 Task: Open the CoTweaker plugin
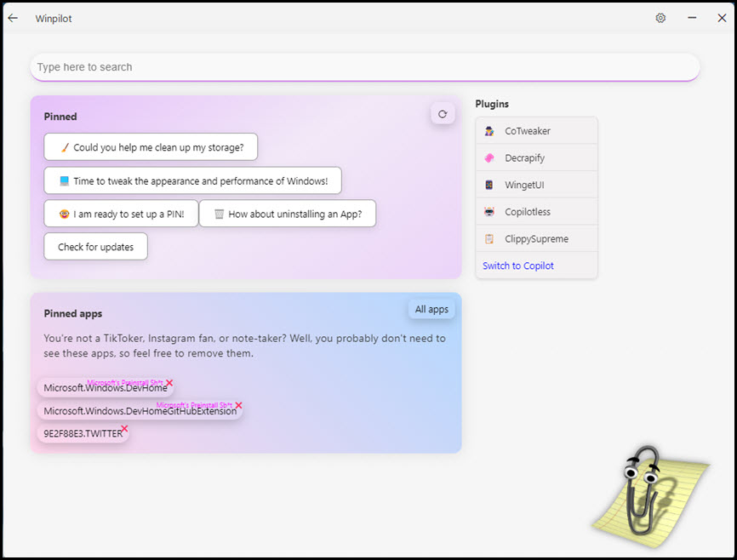point(536,131)
